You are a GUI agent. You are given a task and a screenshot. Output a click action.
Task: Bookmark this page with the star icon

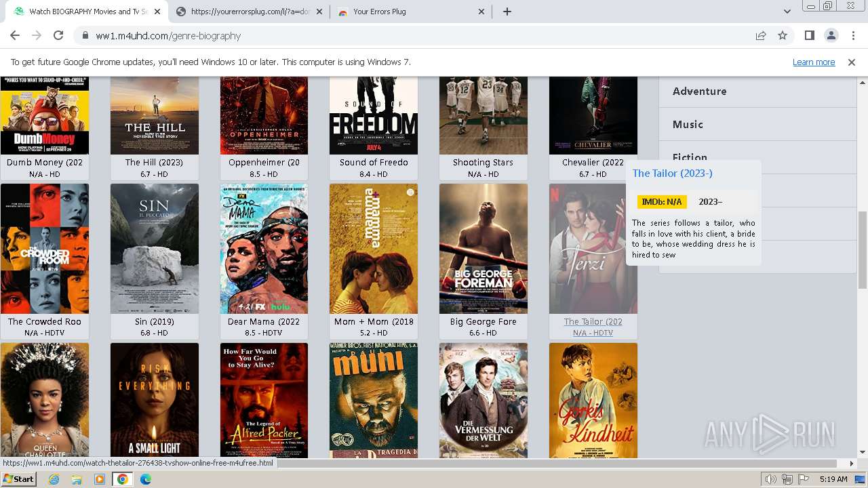click(x=783, y=36)
